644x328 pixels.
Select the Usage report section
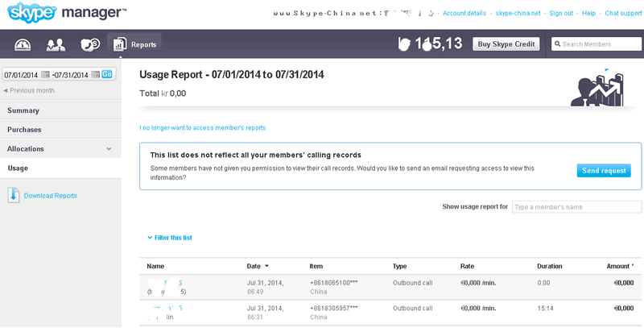60,168
